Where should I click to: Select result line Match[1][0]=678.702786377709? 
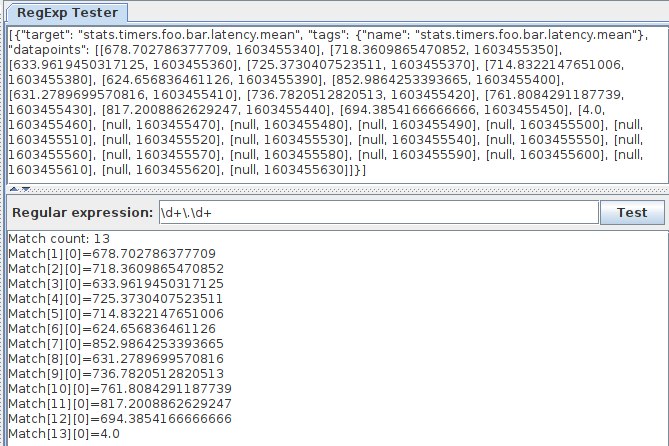point(112,254)
